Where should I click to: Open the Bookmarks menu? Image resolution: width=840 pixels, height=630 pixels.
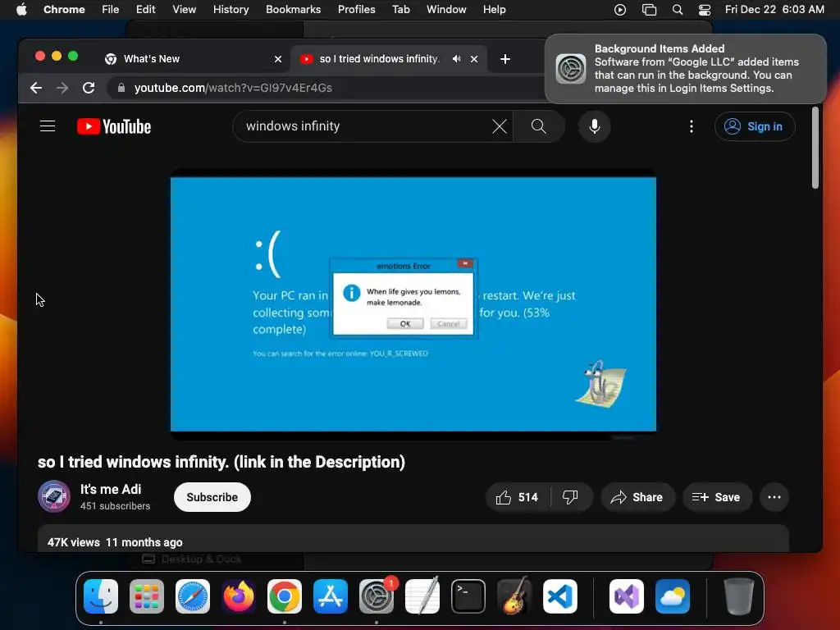(293, 10)
